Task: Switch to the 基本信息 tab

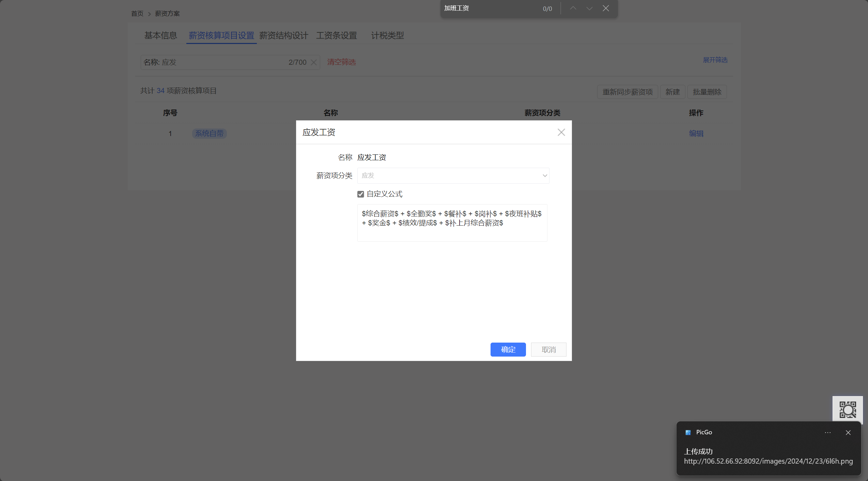Action: pos(160,35)
